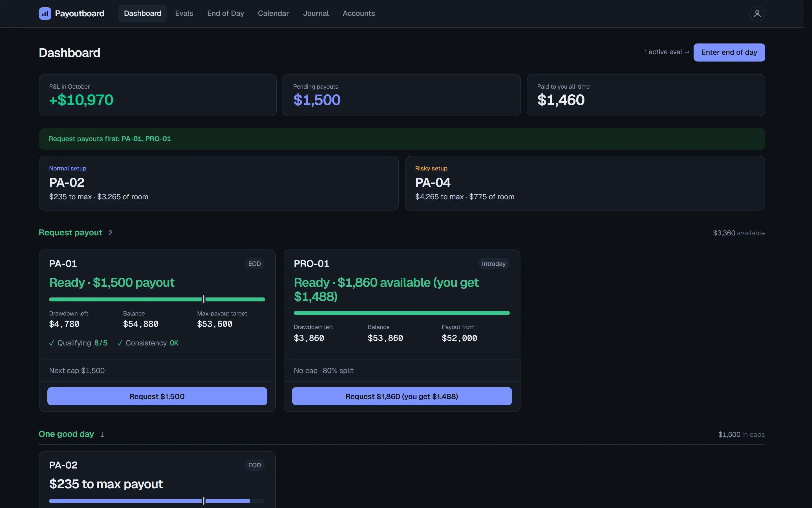Click the Payoutboard brand name
Viewport: 812px width, 508px height.
(x=80, y=14)
